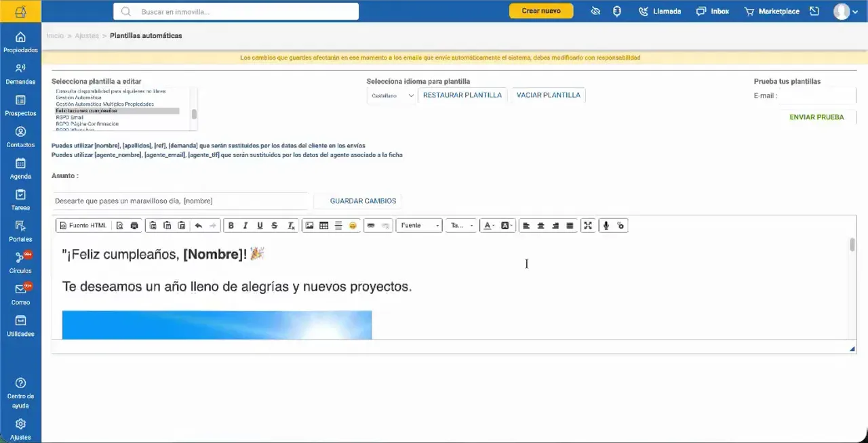Align text left
This screenshot has width=868, height=443.
coord(526,226)
